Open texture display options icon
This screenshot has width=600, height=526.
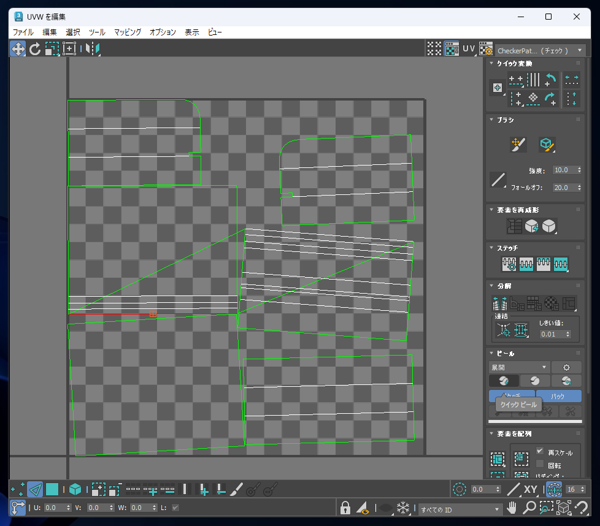(486, 49)
